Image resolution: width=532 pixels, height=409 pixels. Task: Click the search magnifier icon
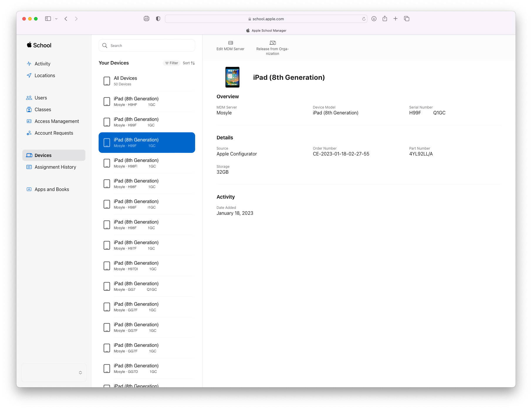[x=105, y=45]
